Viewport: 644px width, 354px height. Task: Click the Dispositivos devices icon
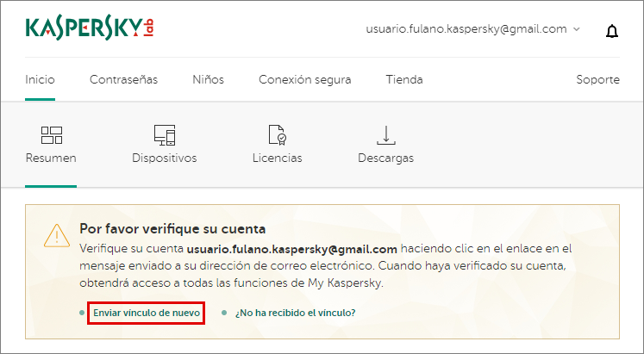(x=165, y=135)
